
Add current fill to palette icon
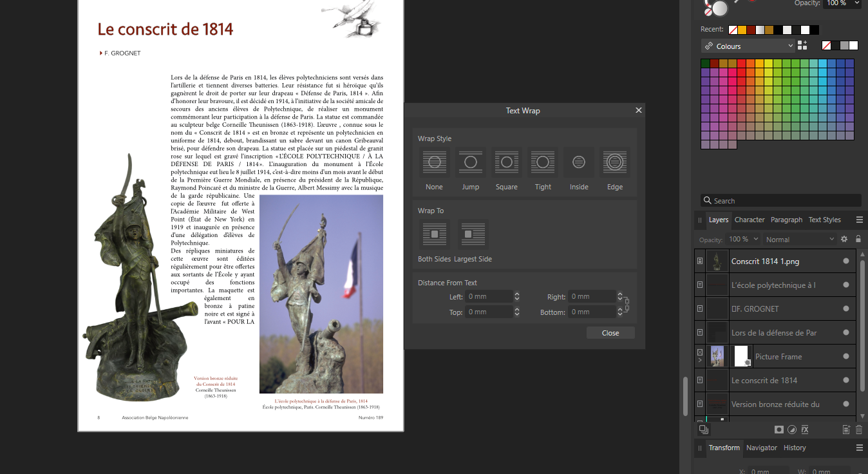[x=802, y=46]
